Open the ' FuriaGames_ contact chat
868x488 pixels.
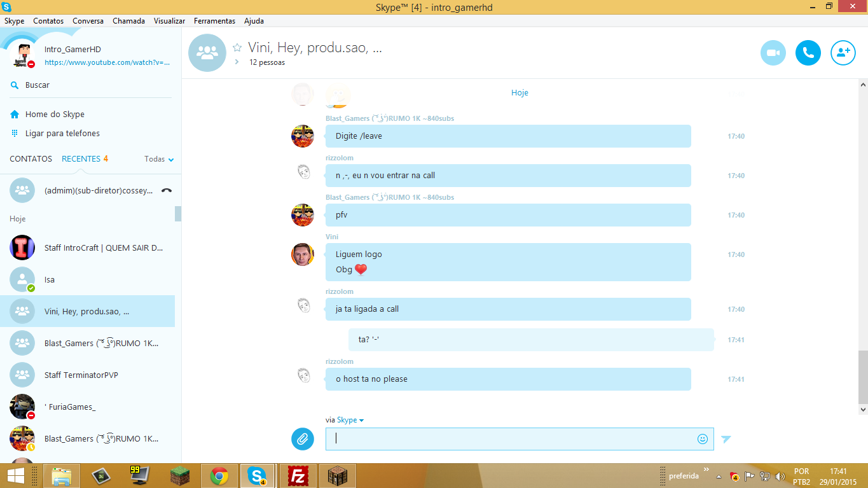[87, 407]
